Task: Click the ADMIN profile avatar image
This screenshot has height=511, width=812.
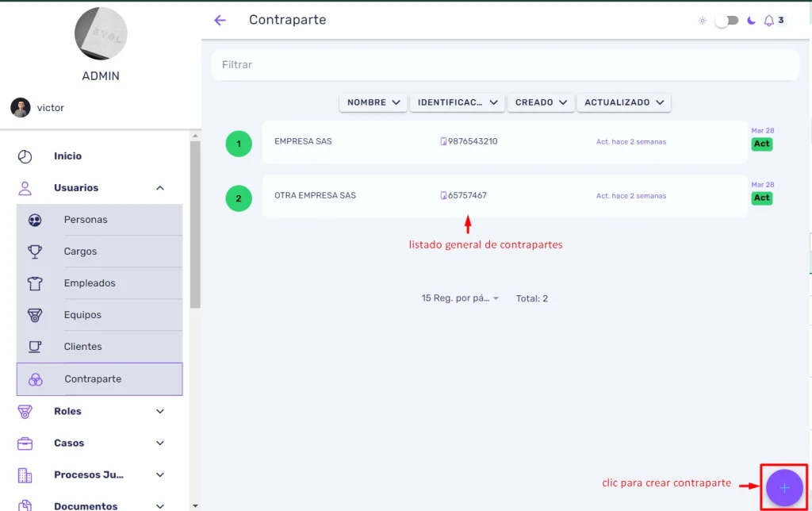Action: point(101,33)
